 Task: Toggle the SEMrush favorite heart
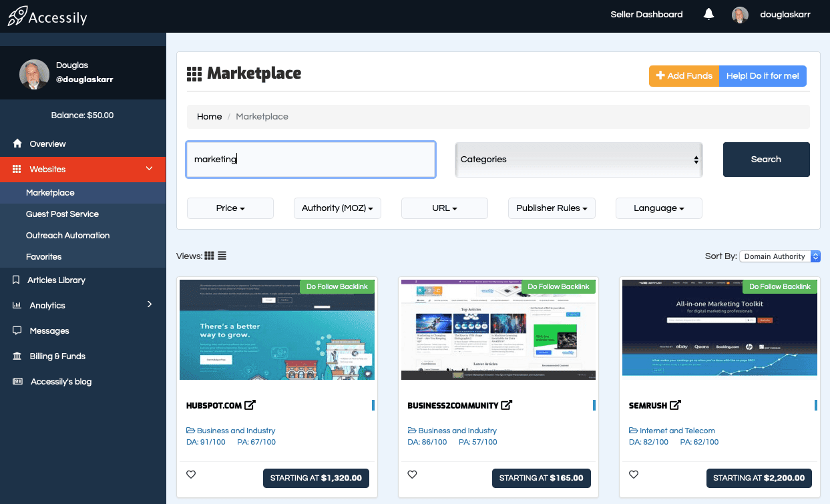point(634,475)
